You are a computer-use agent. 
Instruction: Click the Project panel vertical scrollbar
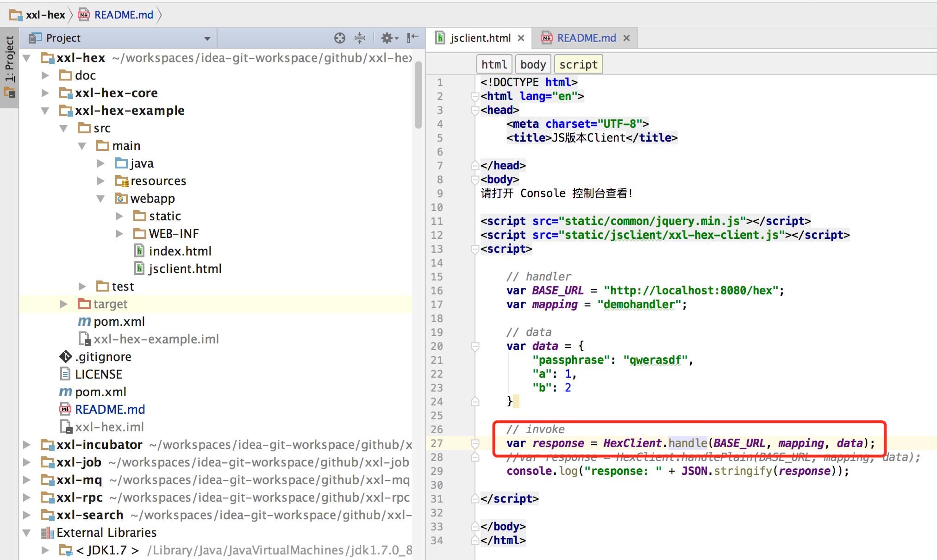coord(419,95)
